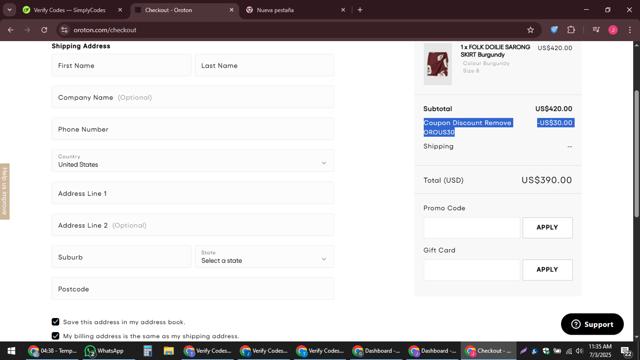The image size is (640, 360).
Task: Open Calculator from the taskbar
Action: (x=148, y=351)
